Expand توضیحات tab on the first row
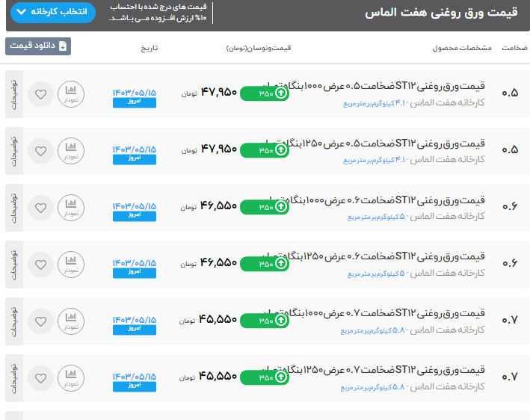The image size is (530, 420). click(14, 95)
